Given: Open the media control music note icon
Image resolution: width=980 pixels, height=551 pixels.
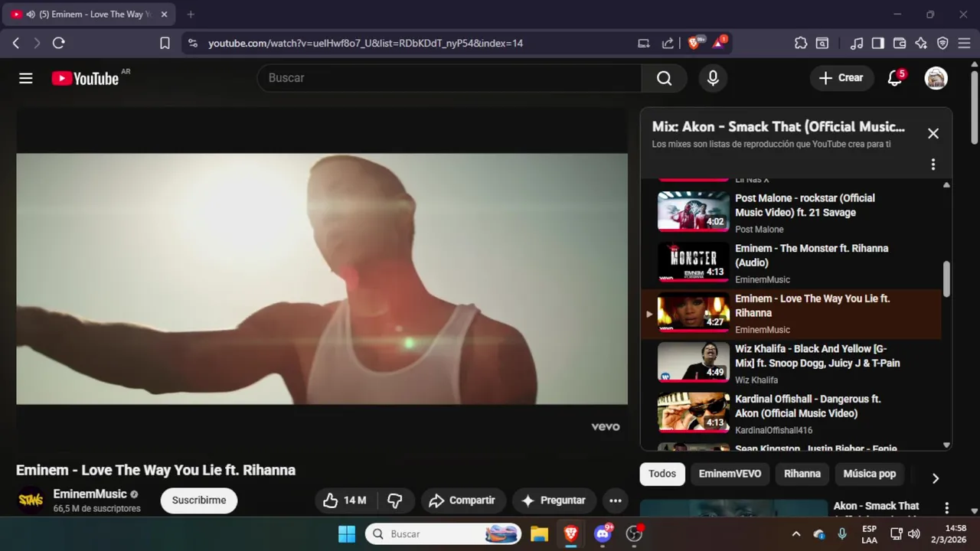Looking at the screenshot, I should click(857, 44).
